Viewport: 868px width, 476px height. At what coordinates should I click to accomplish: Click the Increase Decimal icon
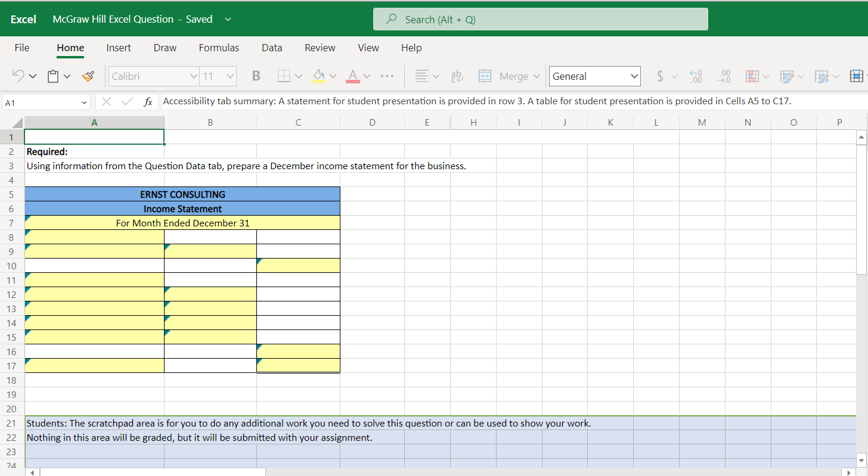(x=695, y=76)
